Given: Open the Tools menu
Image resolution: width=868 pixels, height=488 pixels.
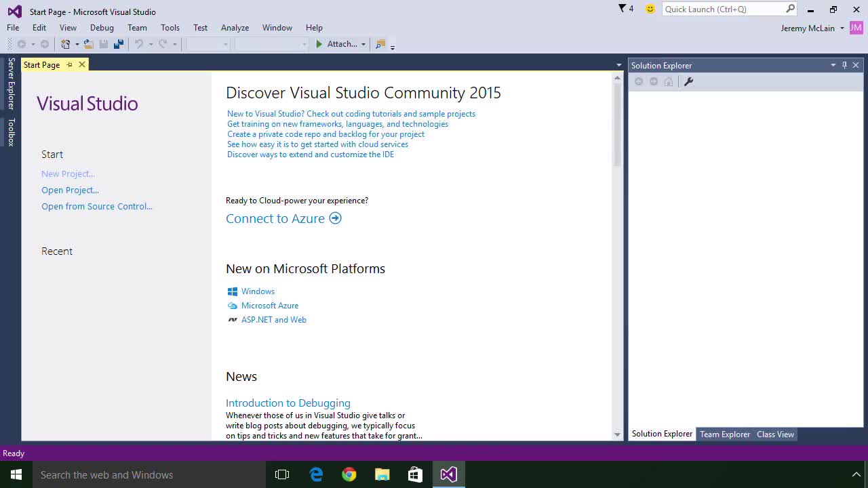Looking at the screenshot, I should coord(170,28).
